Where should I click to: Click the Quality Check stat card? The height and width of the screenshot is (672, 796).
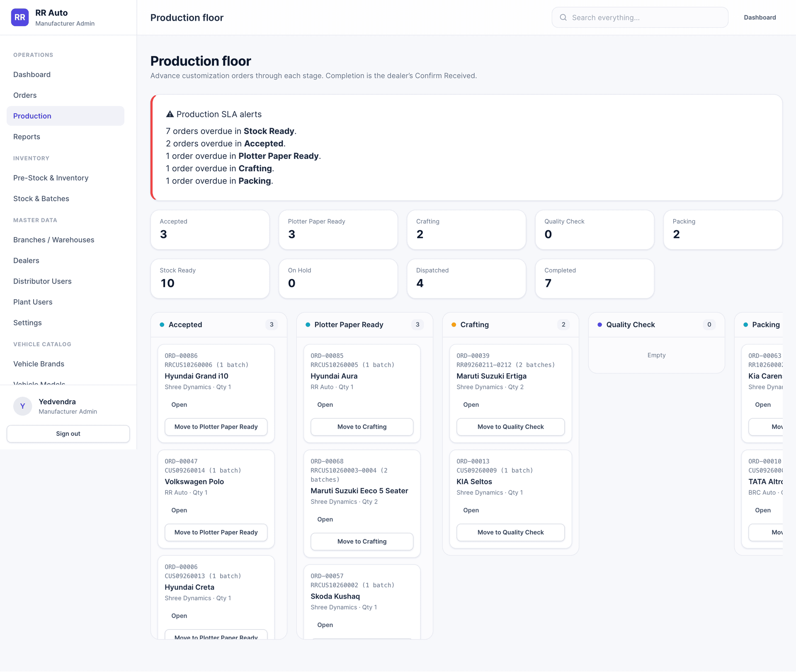[x=595, y=230]
